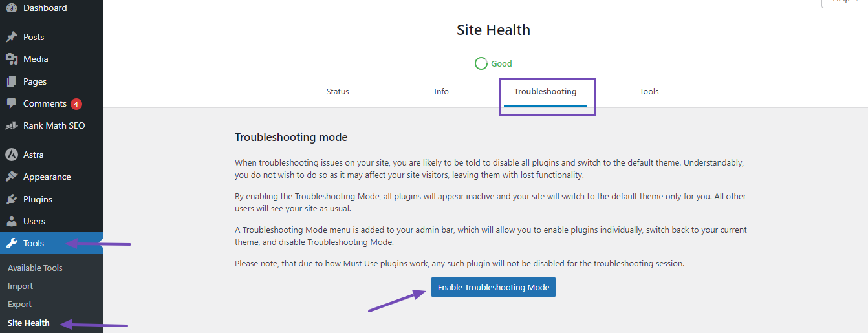Open the Dashboard menu item
Screen dimensions: 868x333
point(52,8)
